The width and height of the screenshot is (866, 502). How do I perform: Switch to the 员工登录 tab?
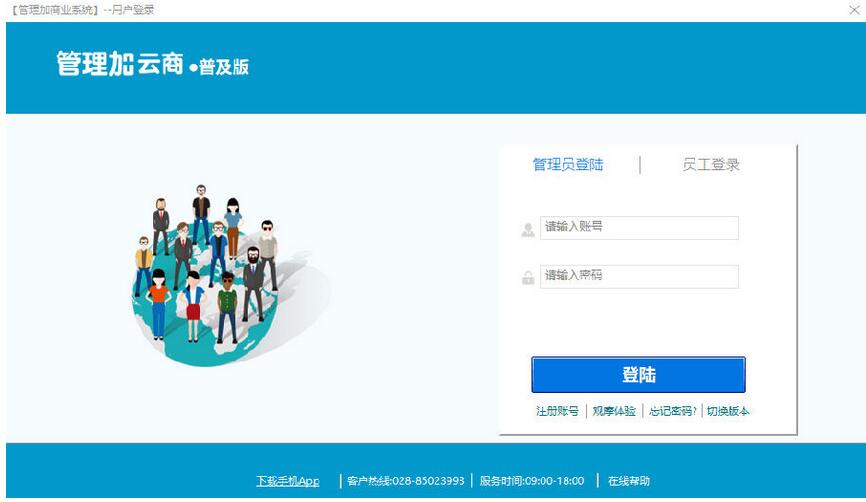coord(711,165)
